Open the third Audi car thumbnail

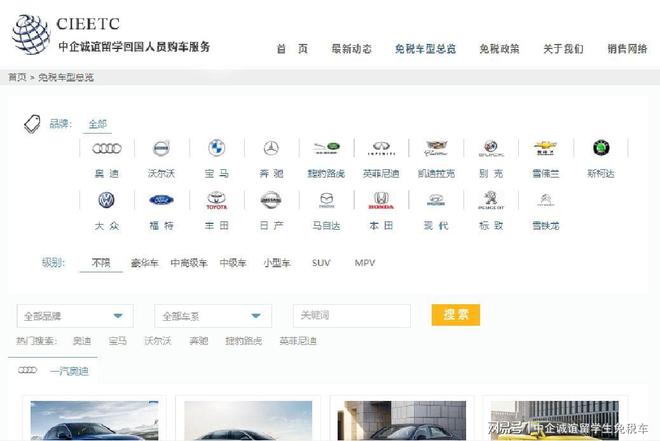coord(402,420)
